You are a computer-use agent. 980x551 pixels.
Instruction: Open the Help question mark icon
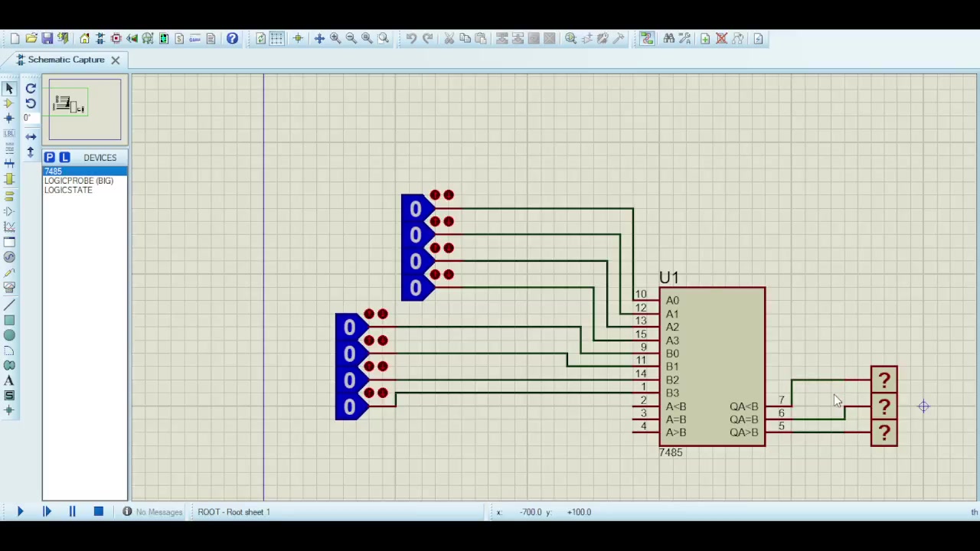click(x=232, y=38)
